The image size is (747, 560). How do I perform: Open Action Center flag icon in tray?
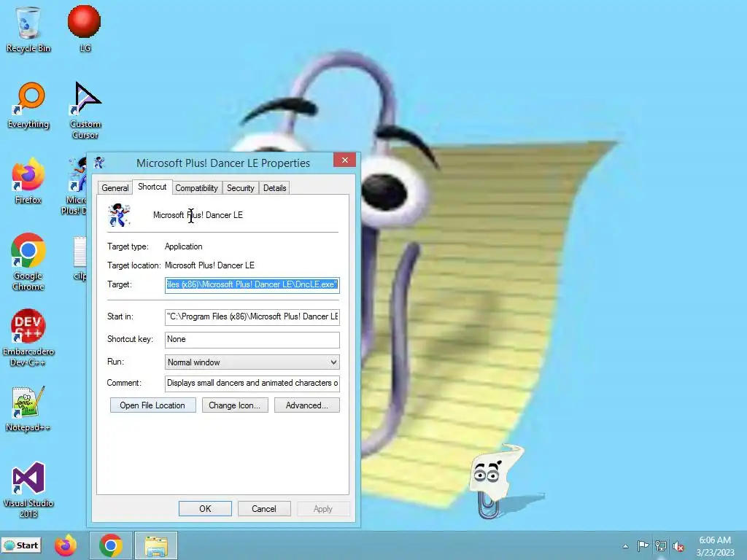click(643, 545)
